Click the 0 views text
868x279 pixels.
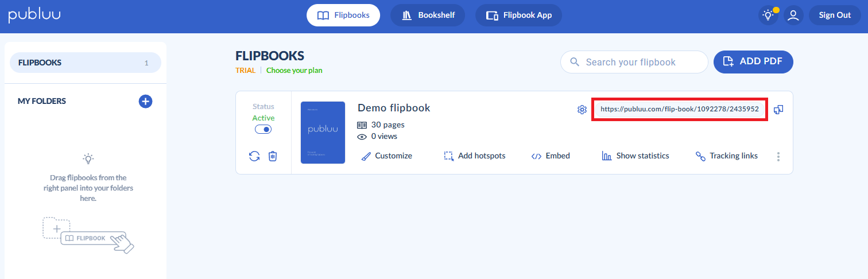(x=384, y=137)
